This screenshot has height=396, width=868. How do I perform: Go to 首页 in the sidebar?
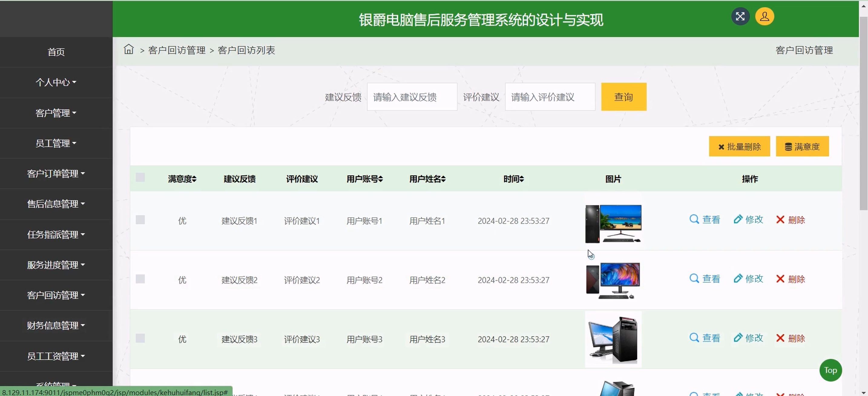tap(56, 52)
